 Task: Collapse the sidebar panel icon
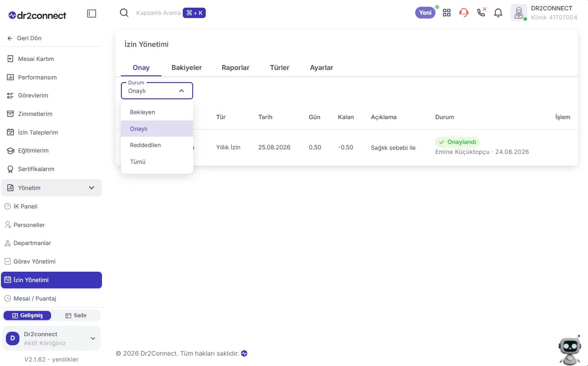tap(92, 14)
